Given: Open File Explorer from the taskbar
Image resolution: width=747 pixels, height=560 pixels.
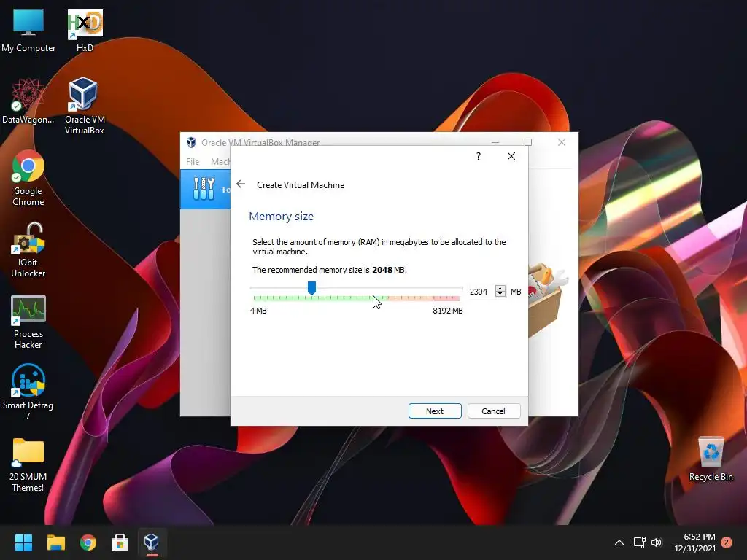Looking at the screenshot, I should coord(55,542).
